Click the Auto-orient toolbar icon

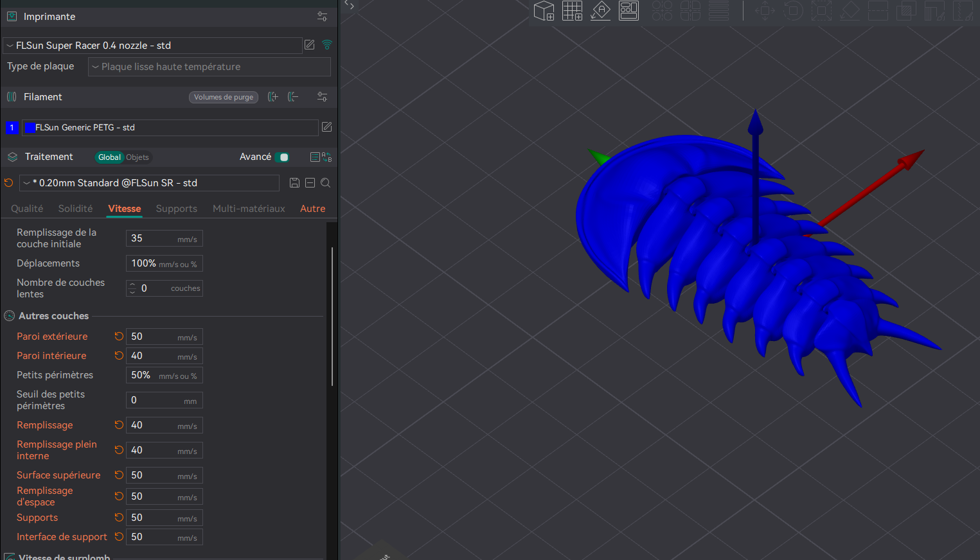pos(600,11)
